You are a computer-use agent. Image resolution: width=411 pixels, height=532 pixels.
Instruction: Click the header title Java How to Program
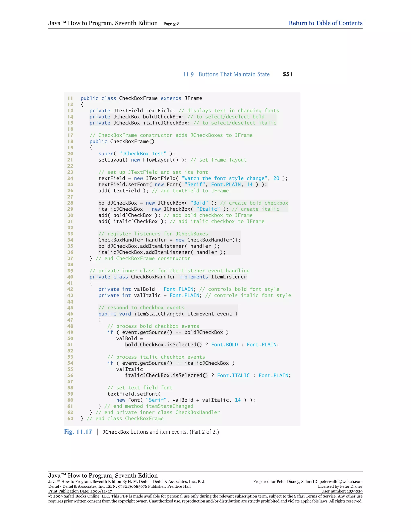click(103, 23)
